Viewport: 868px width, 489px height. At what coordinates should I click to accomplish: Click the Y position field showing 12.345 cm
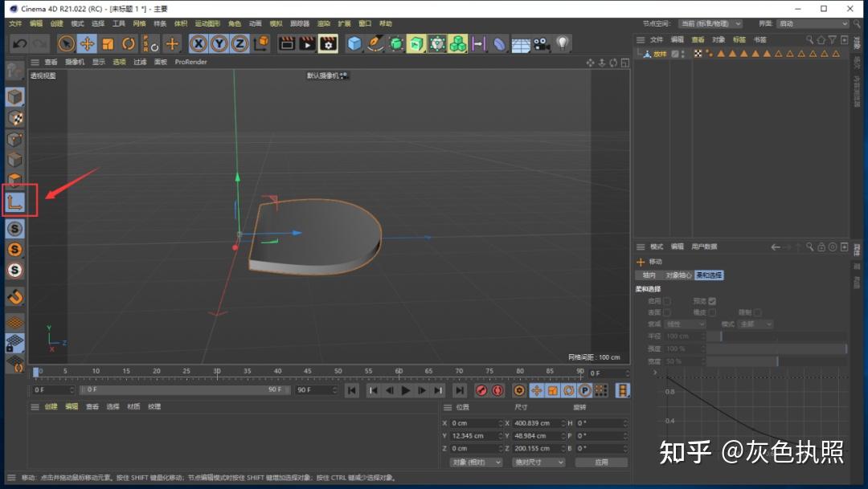tap(474, 436)
